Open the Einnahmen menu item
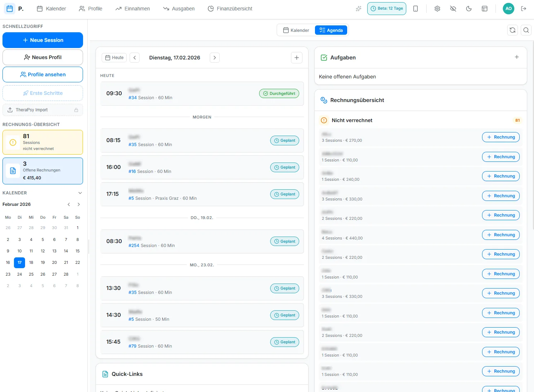Viewport: 534px width, 392px height. pos(132,9)
